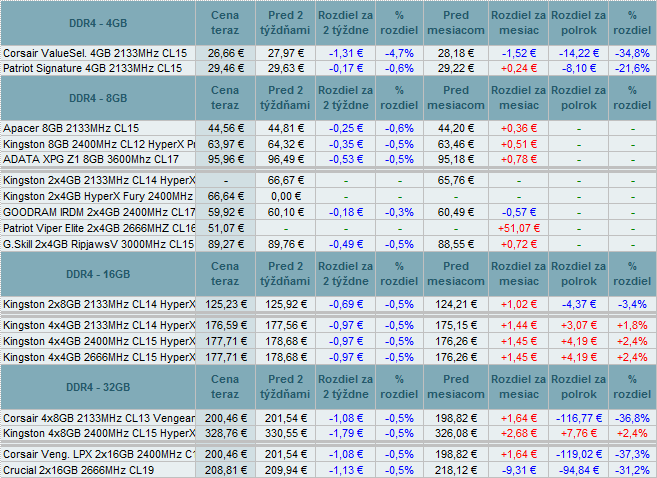The height and width of the screenshot is (478, 657).
Task: Select the DDR4 - 16GB section header
Action: click(98, 274)
